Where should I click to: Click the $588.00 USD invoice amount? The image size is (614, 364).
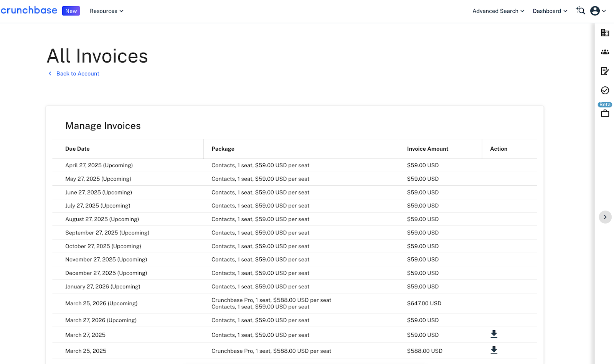425,351
